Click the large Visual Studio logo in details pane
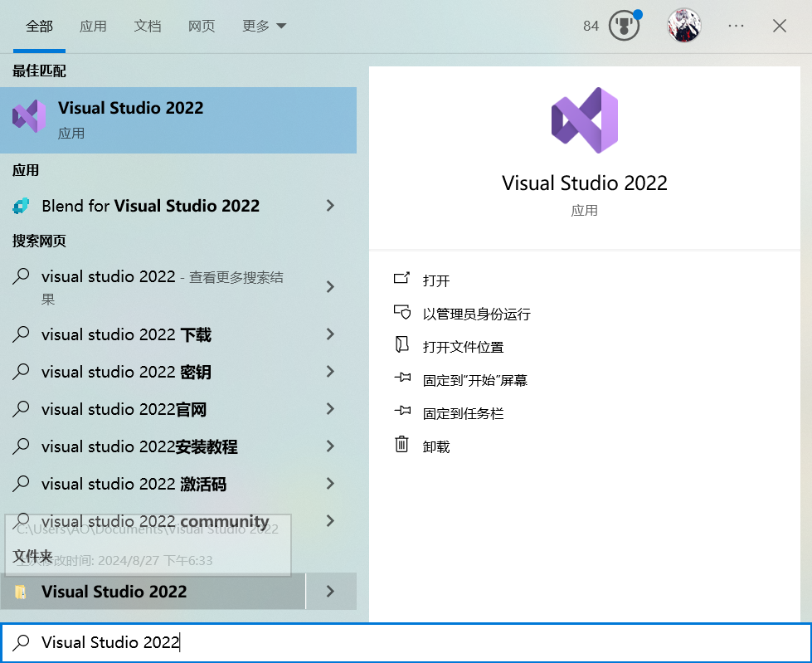 click(585, 120)
